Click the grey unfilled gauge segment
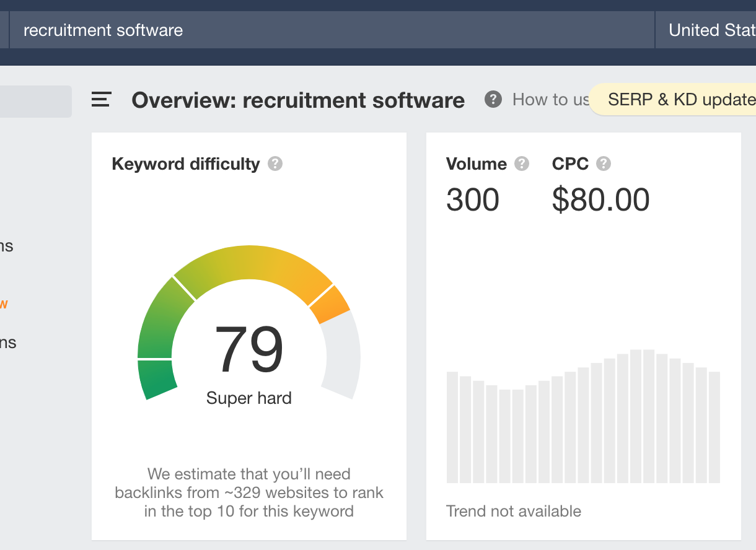This screenshot has height=550, width=756. [x=343, y=356]
